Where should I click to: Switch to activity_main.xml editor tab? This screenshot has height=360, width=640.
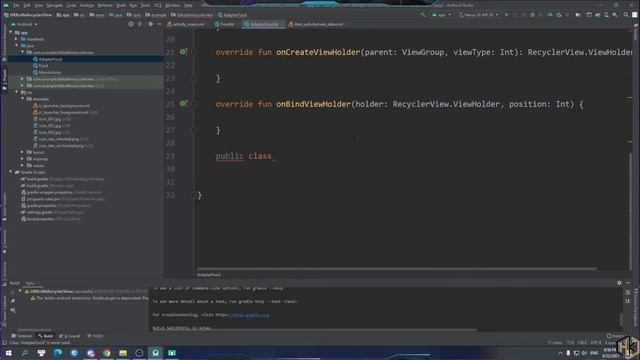point(186,24)
